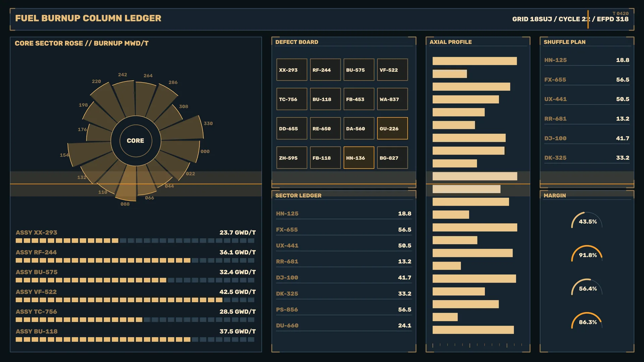Click the RR-681 row in Sector Ledger

coord(343,261)
